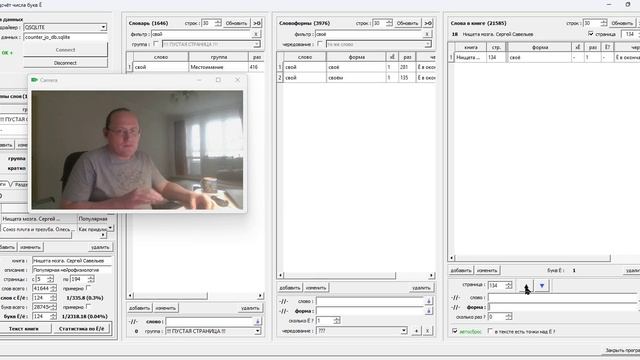Click удалить under Словоформы table
This screenshot has height=360, width=640.
421,288
